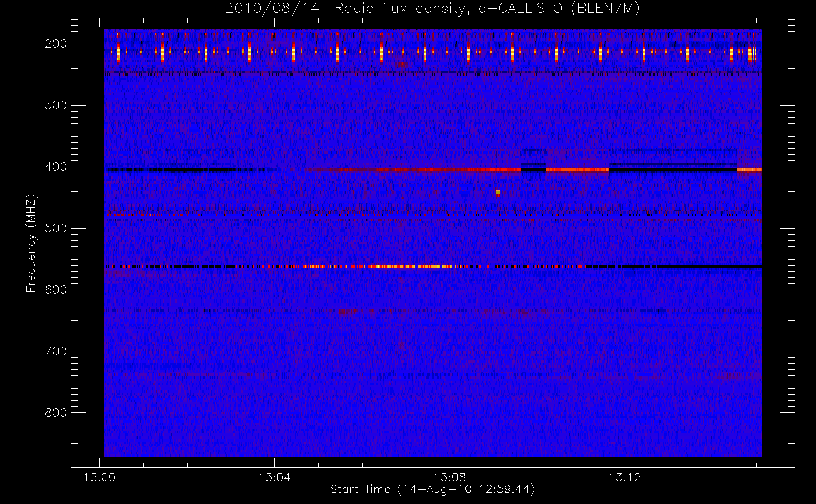Screen dimensions: 816x504
Task: Click the 800 frequency tick label
Action: [56, 413]
